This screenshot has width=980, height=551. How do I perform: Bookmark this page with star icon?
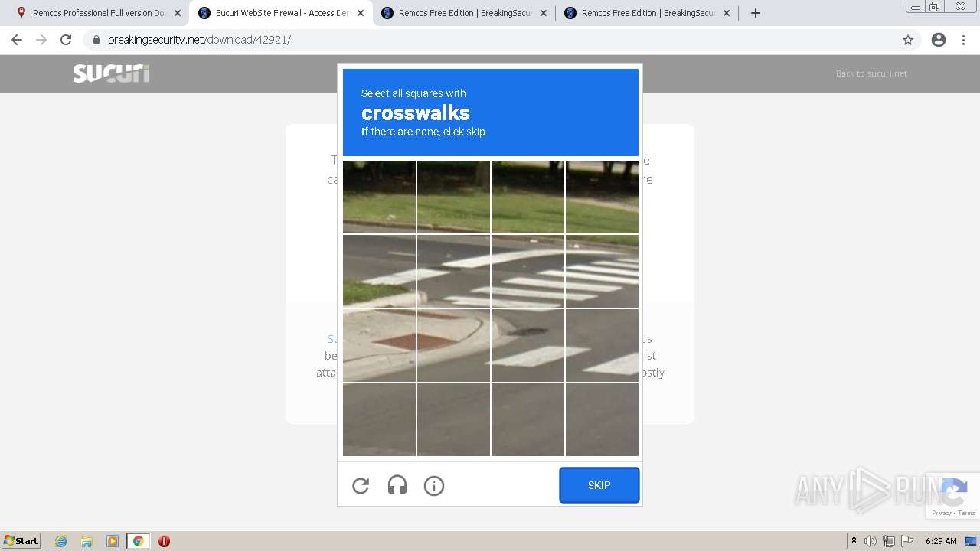coord(908,40)
